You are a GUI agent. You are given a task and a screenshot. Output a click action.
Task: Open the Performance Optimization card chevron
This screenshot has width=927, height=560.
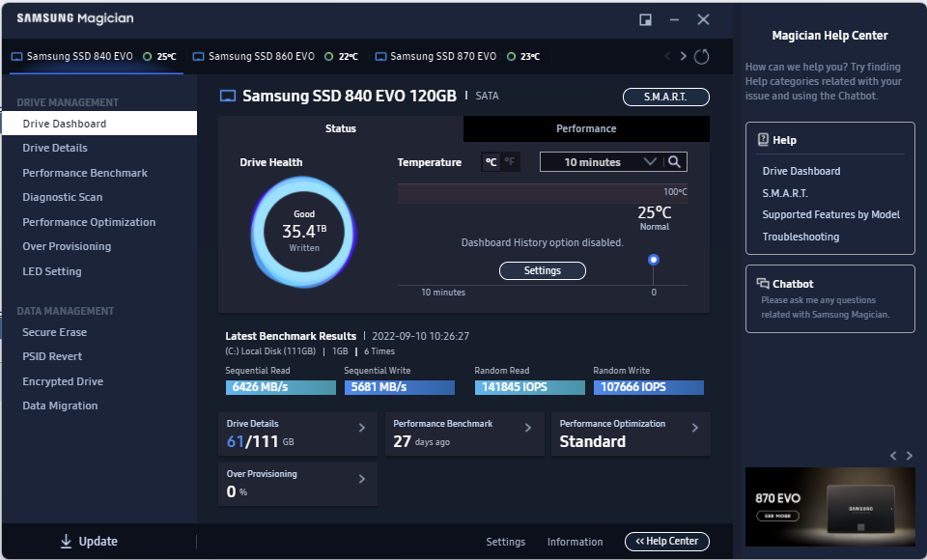point(694,428)
